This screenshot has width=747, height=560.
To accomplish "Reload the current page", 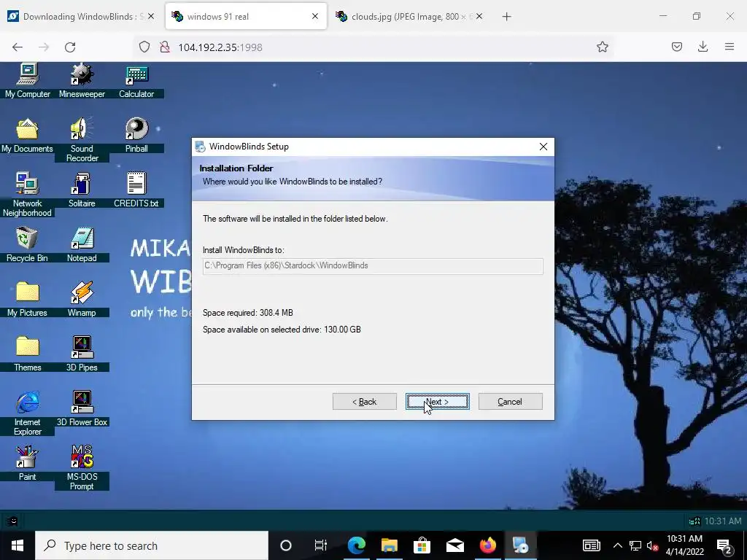I will pos(70,47).
